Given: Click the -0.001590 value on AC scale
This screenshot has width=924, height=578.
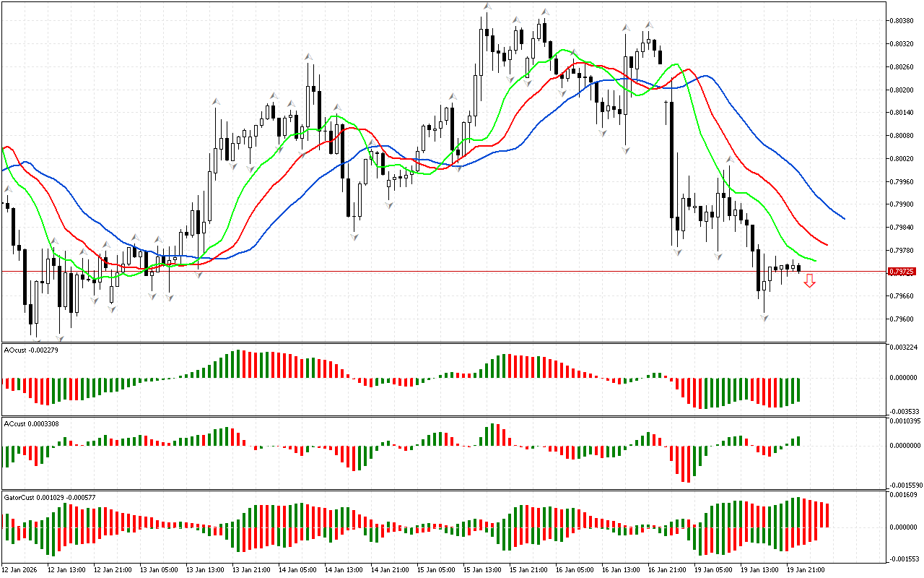Looking at the screenshot, I should (x=903, y=485).
